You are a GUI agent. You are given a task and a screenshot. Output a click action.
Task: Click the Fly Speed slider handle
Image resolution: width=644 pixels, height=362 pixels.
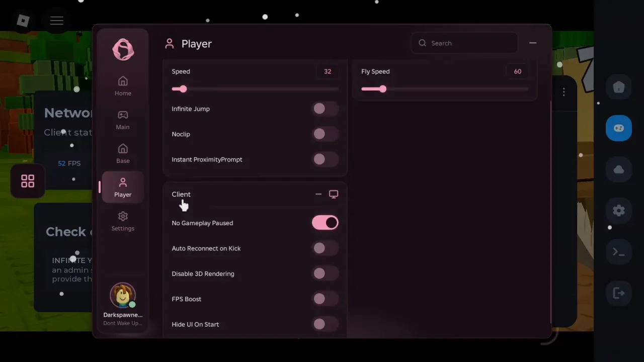[x=383, y=89]
